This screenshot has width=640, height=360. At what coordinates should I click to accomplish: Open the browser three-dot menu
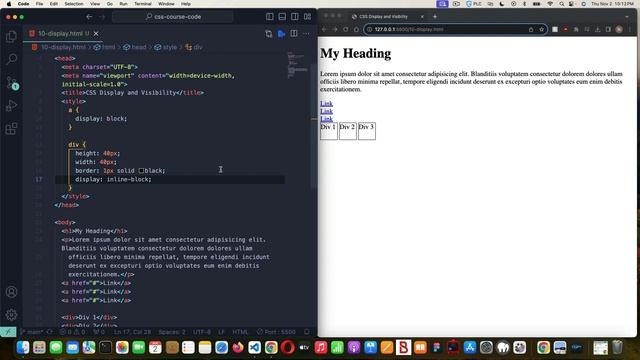(630, 29)
